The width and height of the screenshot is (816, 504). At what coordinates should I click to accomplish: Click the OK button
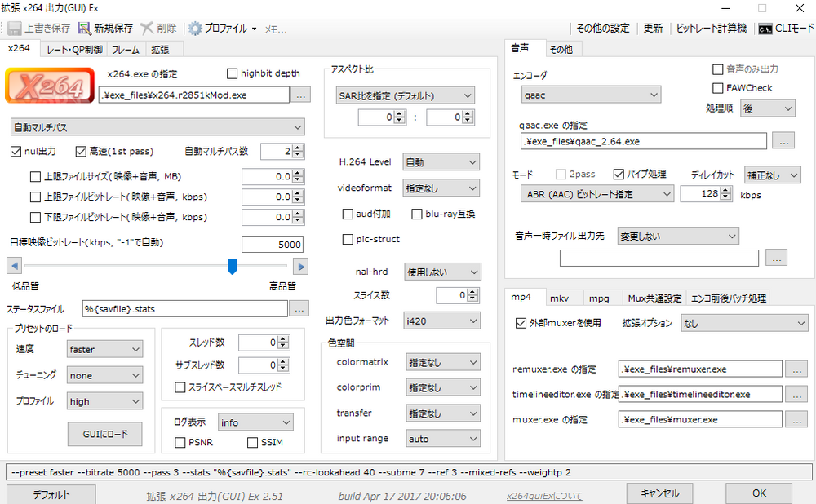click(x=758, y=493)
